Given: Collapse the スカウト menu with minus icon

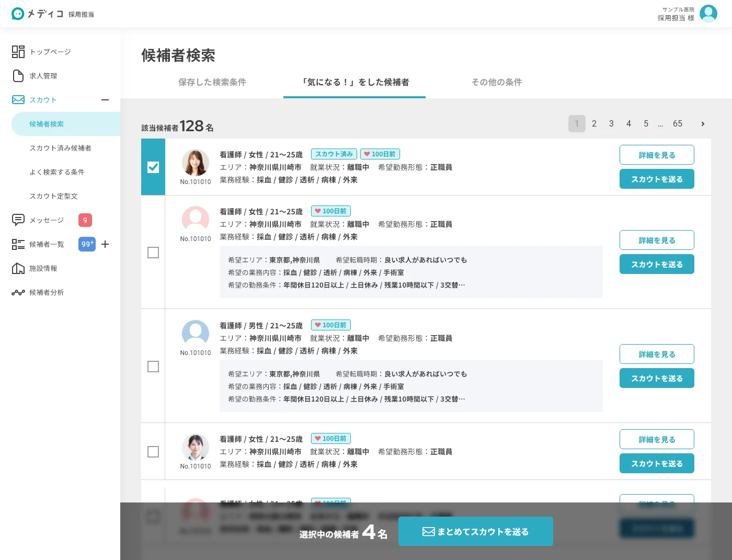Looking at the screenshot, I should pos(105,100).
